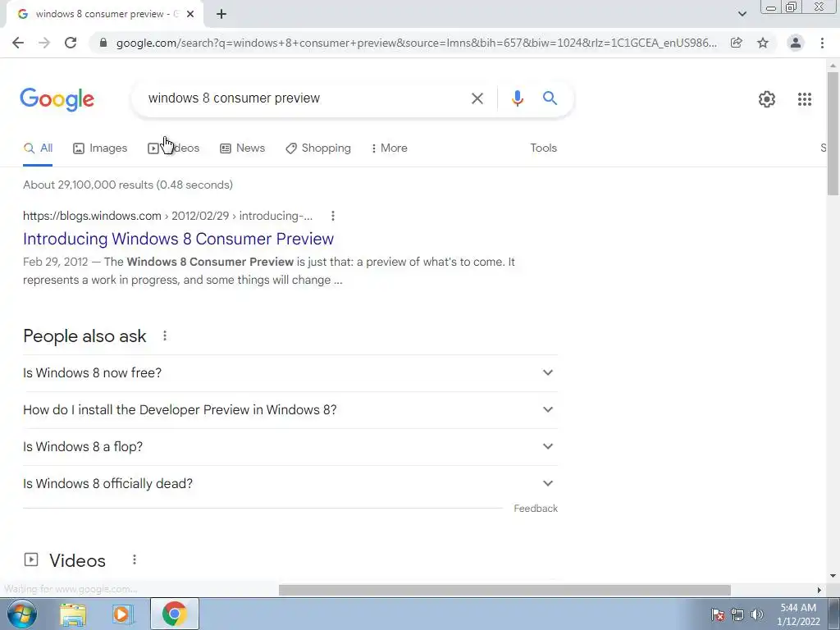Expand Is Windows 8 officially dead?

290,484
